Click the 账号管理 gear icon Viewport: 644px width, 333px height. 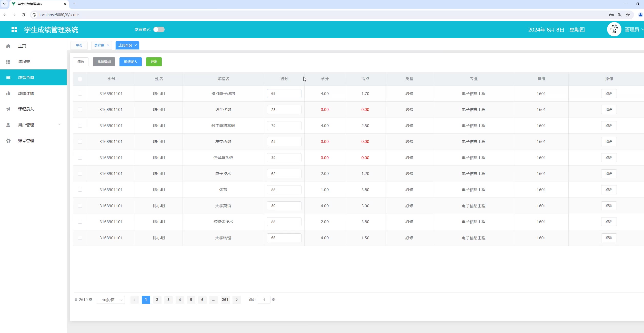[8, 141]
